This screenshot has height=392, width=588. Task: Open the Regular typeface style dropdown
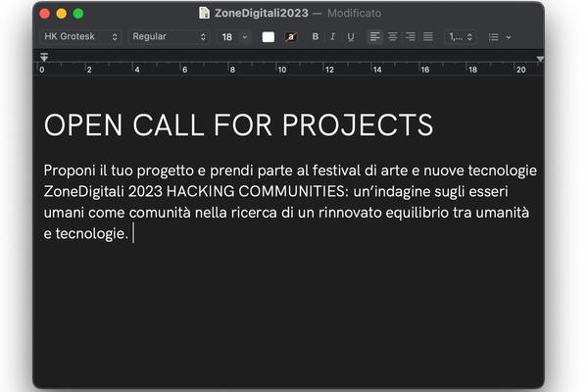click(169, 37)
